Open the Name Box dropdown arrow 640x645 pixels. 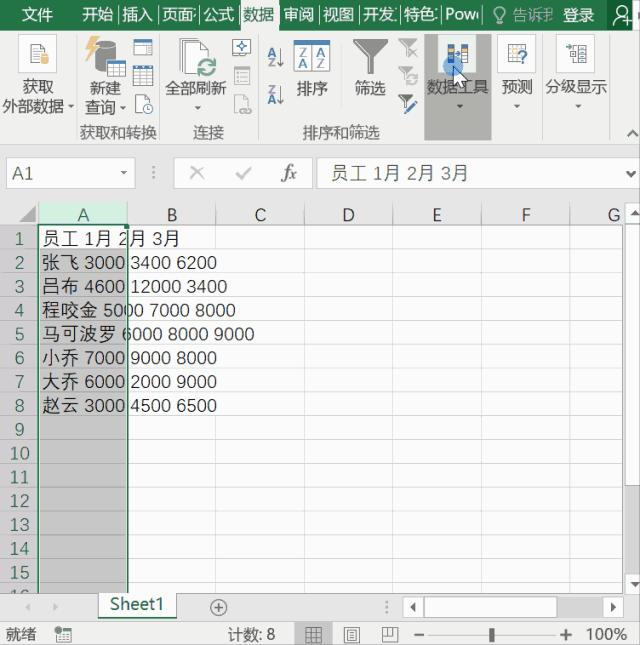click(124, 173)
